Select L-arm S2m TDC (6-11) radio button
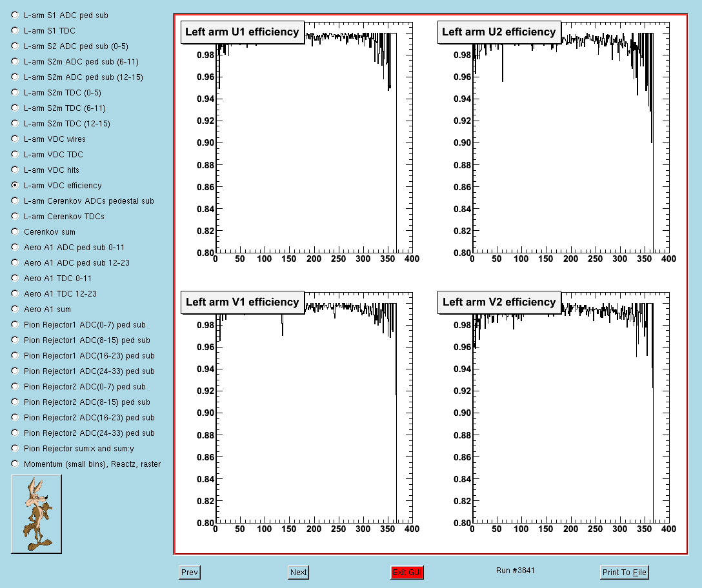Image resolution: width=702 pixels, height=588 pixels. click(15, 108)
